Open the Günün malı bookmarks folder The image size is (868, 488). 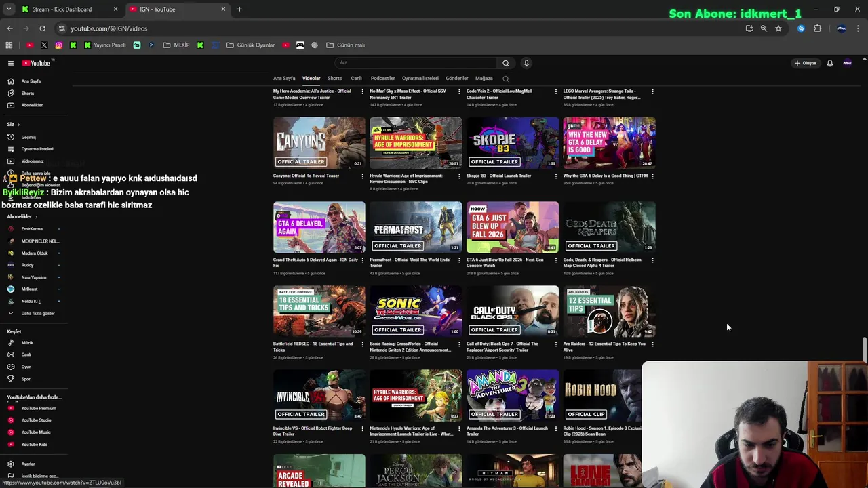click(x=345, y=45)
